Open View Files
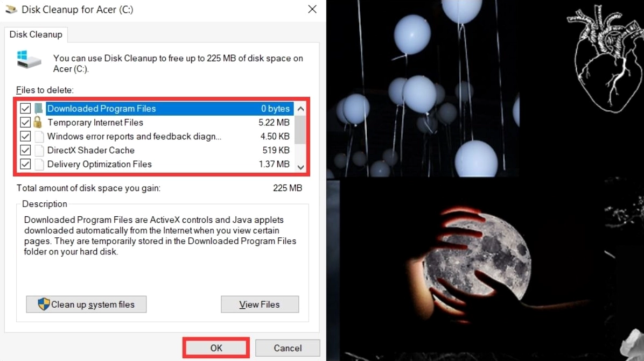This screenshot has height=361, width=644. 260,305
